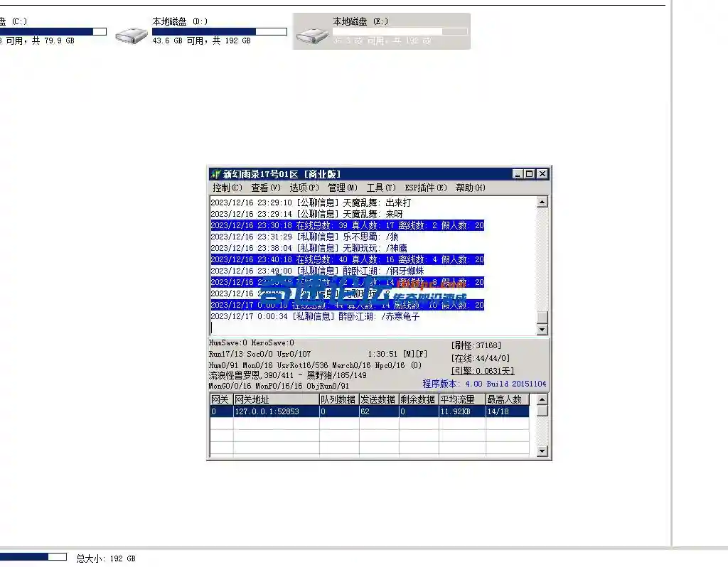Click the gateway table scroll-up arrow
This screenshot has width=728, height=567.
(542, 399)
